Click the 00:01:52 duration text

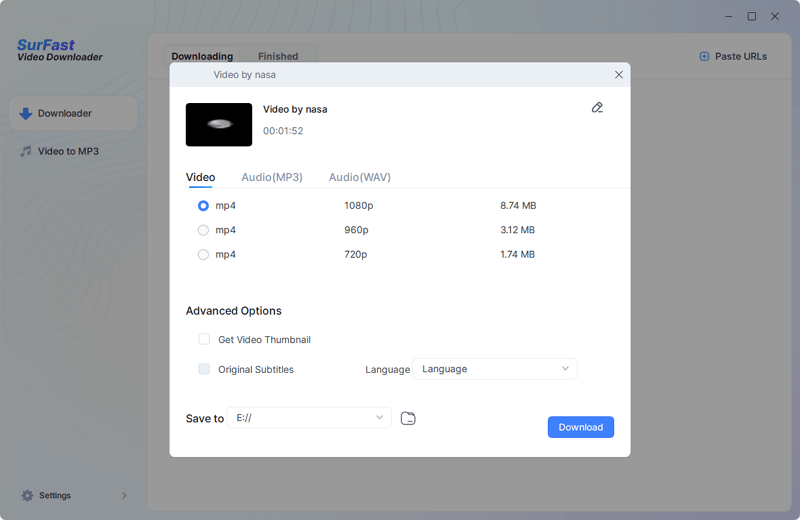(x=283, y=131)
